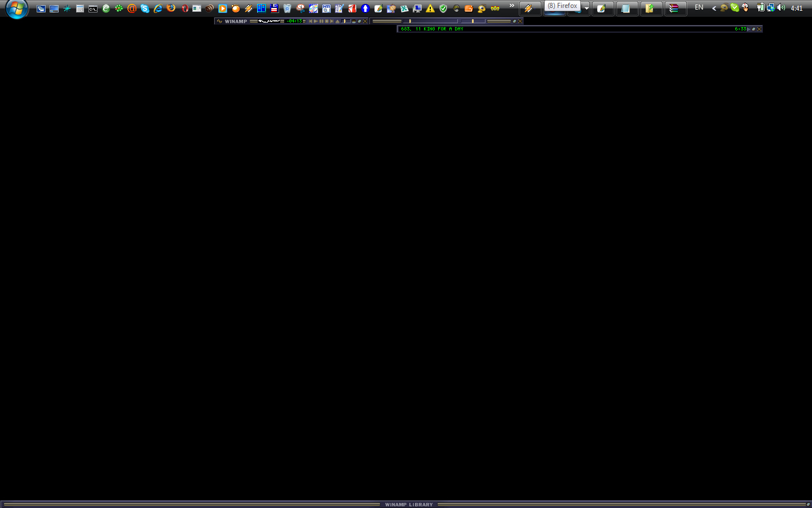Switch to the Winamp taskbar button

(x=529, y=8)
